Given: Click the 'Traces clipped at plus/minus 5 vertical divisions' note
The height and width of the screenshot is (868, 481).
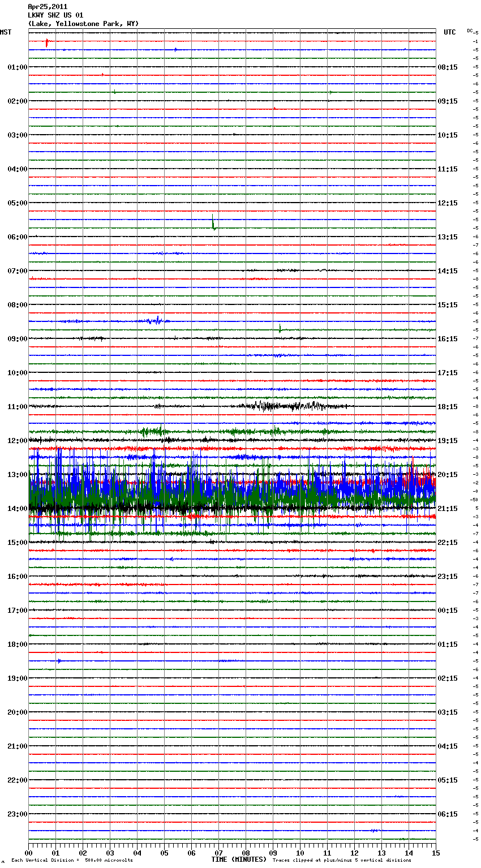Looking at the screenshot, I should point(342,860).
